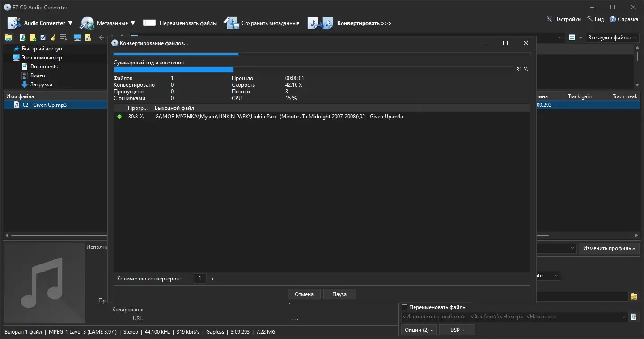Open the Все аудио файлы filter dropdown
Viewport: 644px width, 339px height.
612,38
